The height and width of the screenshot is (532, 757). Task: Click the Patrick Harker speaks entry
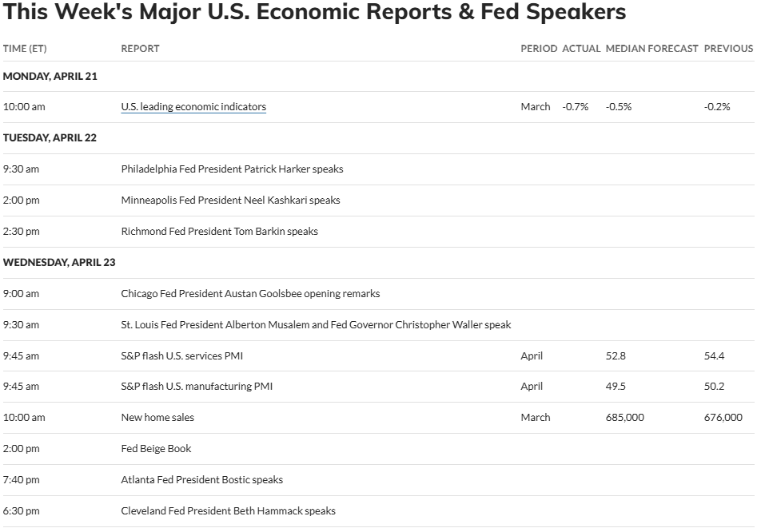point(233,169)
